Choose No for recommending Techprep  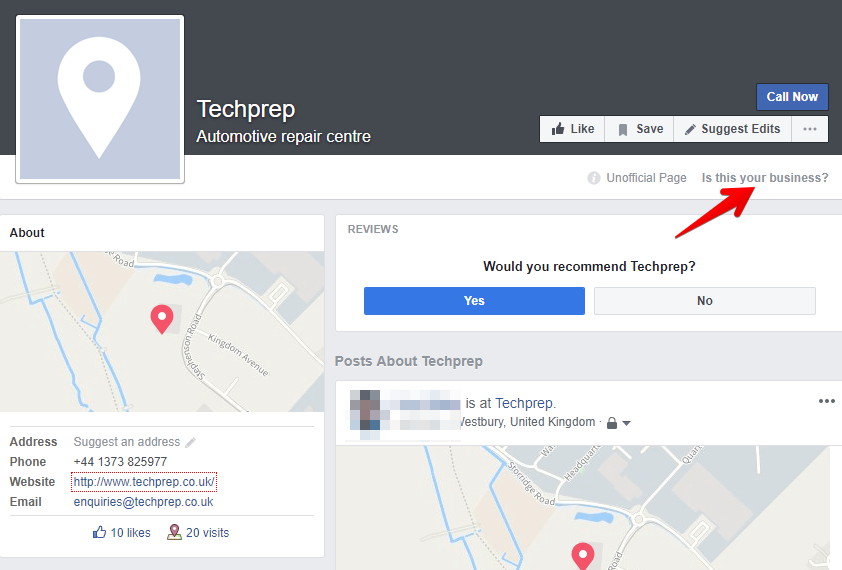pos(705,301)
